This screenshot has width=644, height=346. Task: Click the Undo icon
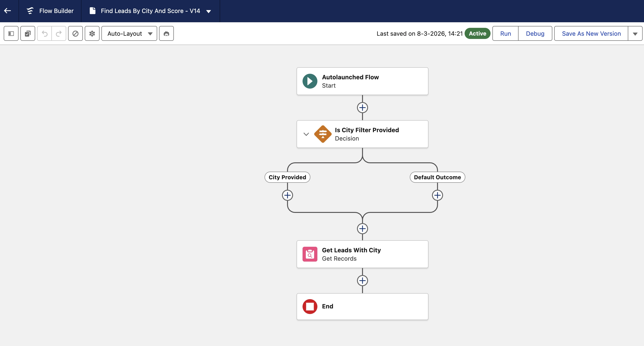[x=44, y=33]
